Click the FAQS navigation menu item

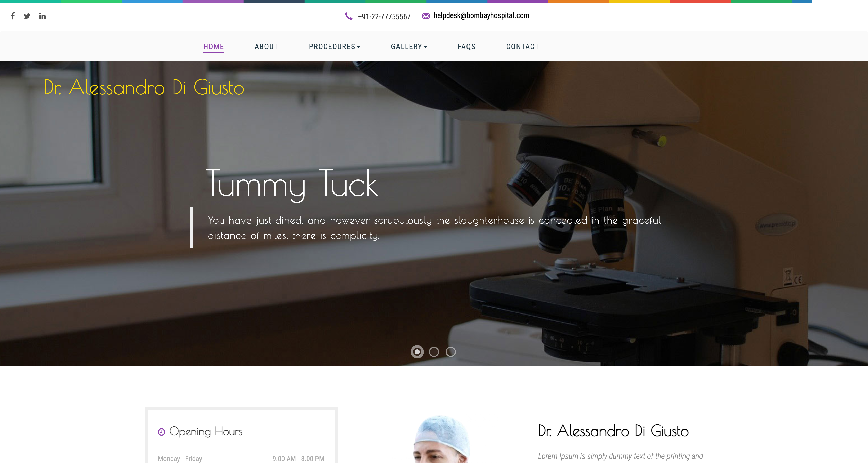(x=466, y=46)
